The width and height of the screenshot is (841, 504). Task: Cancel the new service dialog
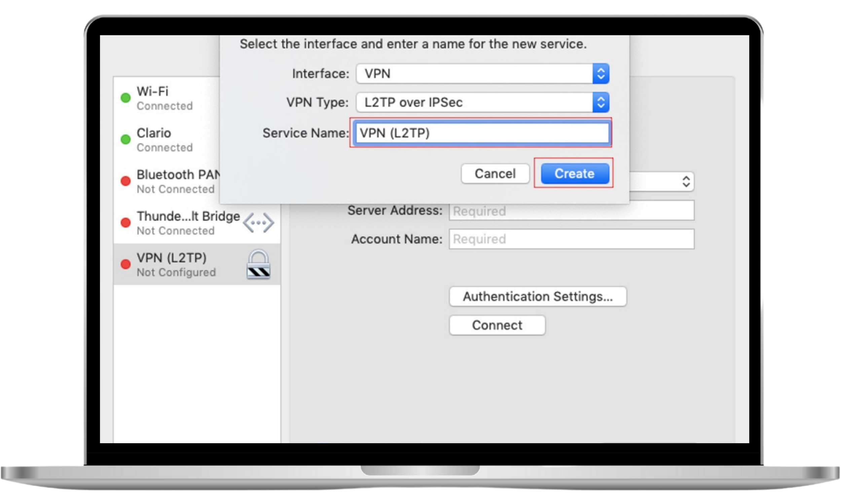point(495,174)
